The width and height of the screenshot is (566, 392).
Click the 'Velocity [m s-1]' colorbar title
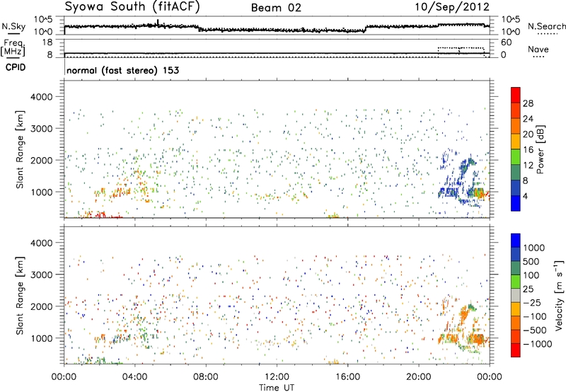tap(559, 295)
